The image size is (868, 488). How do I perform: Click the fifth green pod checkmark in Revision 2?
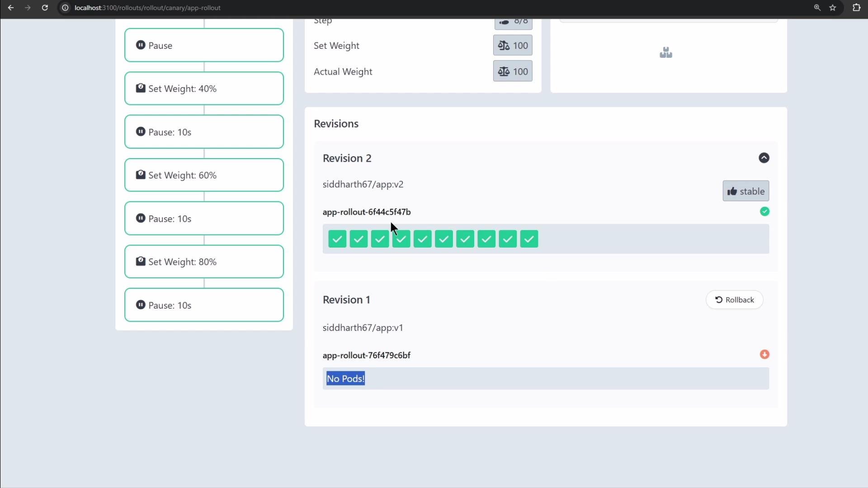pos(422,239)
